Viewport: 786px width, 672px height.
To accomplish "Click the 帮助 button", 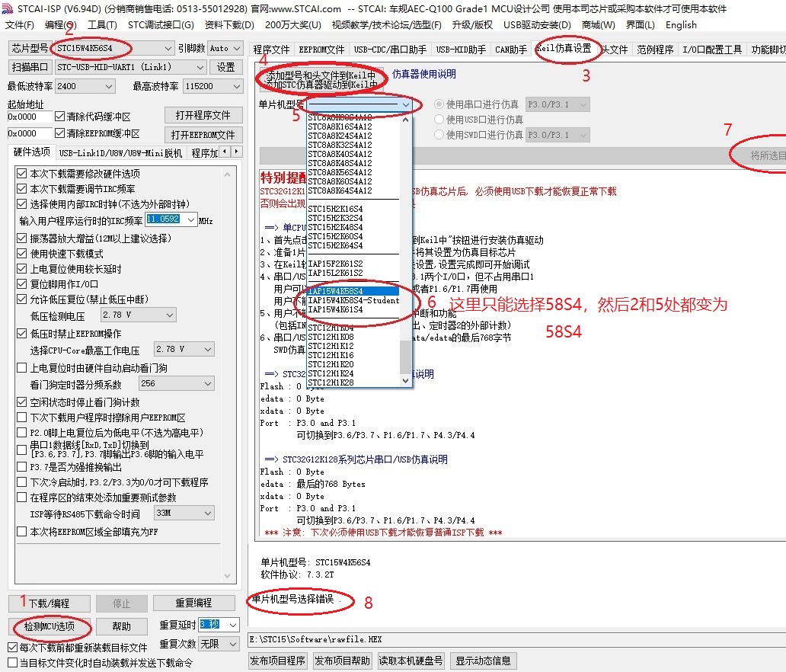I will point(121,626).
